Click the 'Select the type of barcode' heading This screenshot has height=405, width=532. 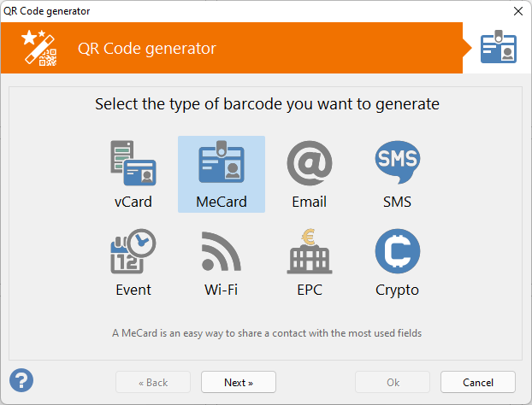point(267,105)
